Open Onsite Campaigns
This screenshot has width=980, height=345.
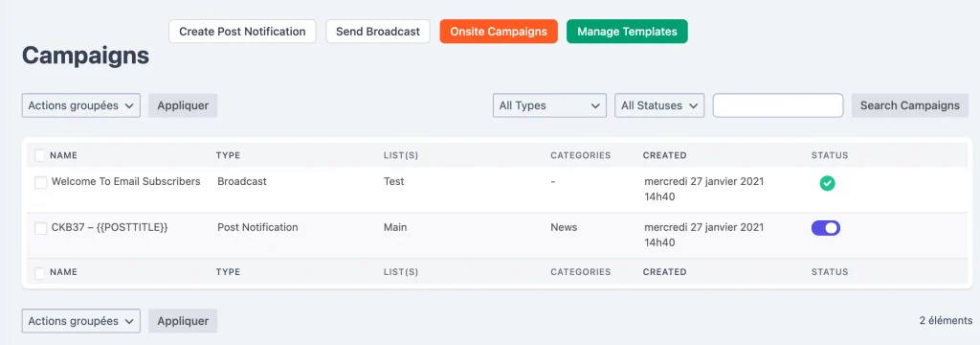499,32
